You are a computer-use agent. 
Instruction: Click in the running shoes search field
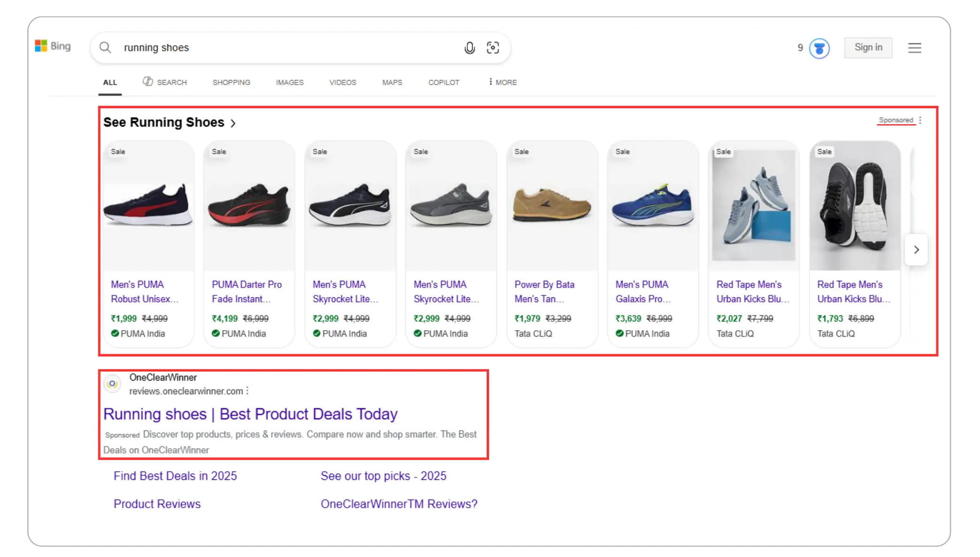click(x=282, y=48)
